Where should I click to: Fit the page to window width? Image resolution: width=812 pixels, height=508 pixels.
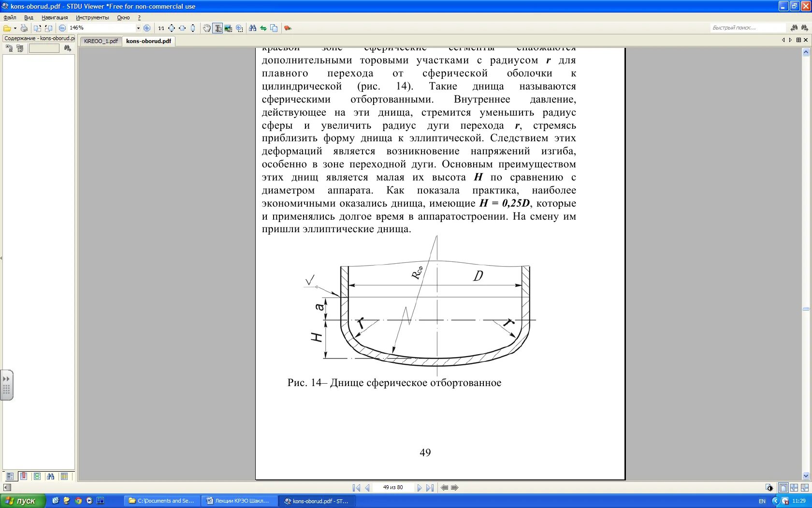(x=182, y=28)
